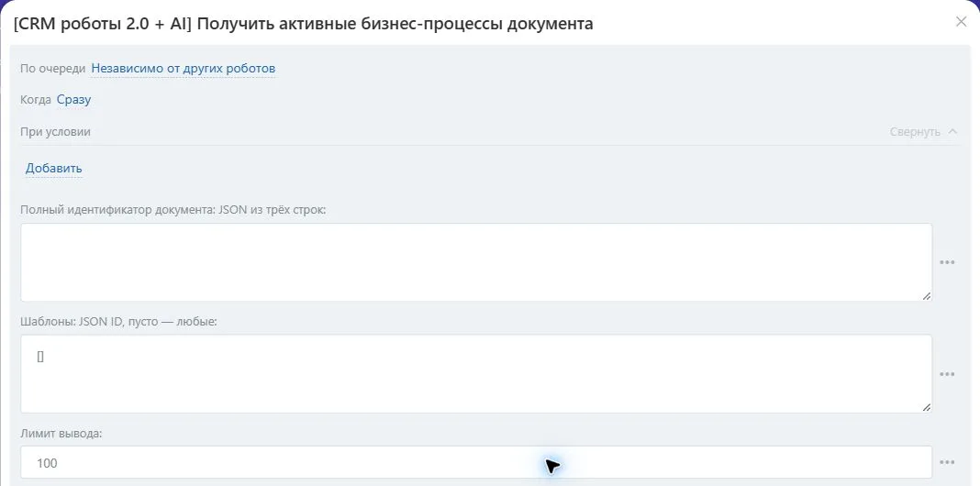
Task: Focus the Полный идентификатор документа textarea
Action: (x=476, y=262)
